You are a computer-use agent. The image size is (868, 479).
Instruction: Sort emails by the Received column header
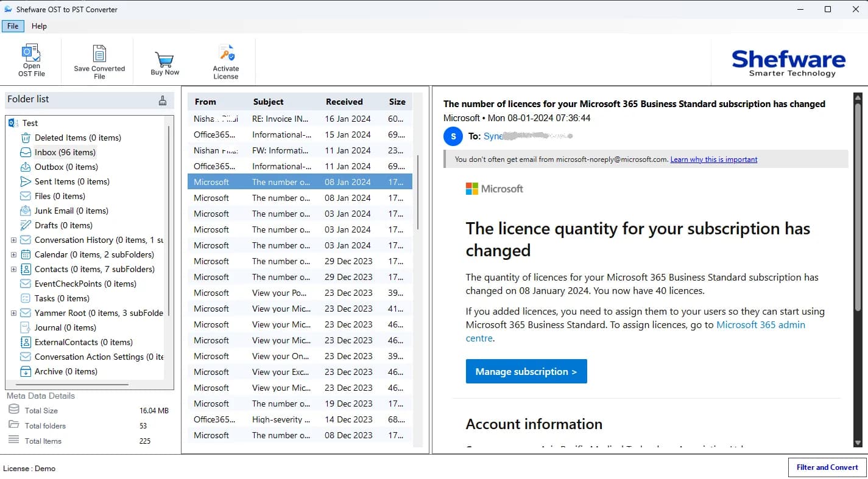(344, 102)
